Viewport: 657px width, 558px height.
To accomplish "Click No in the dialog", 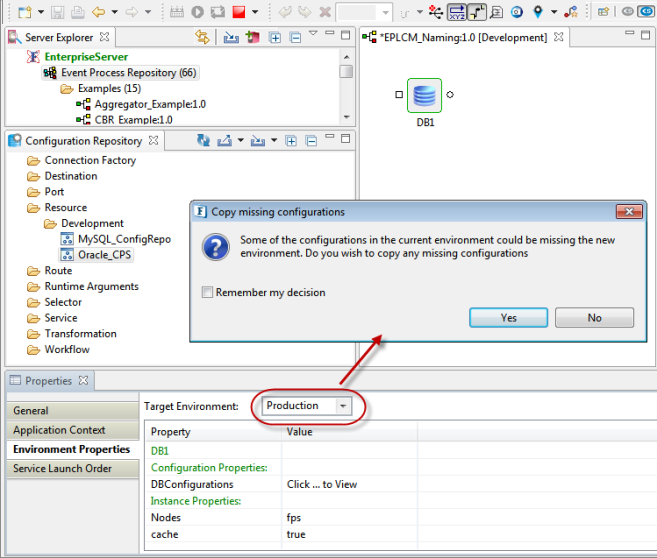I will point(594,317).
